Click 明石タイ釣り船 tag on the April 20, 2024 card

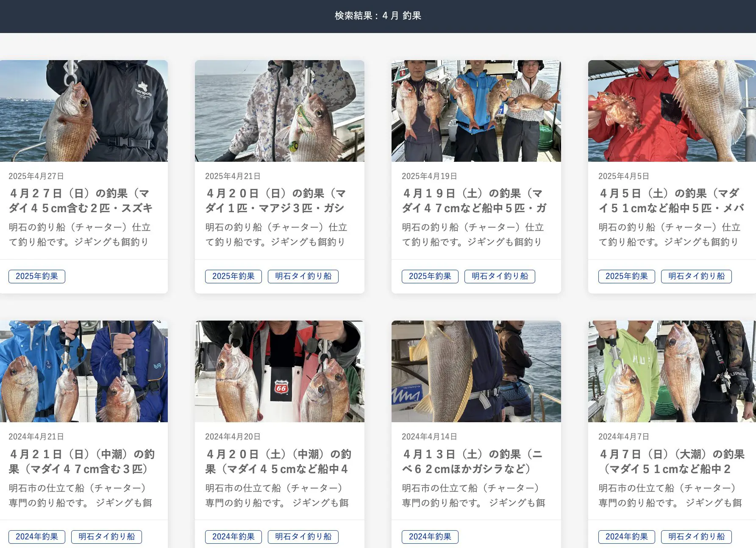(303, 537)
